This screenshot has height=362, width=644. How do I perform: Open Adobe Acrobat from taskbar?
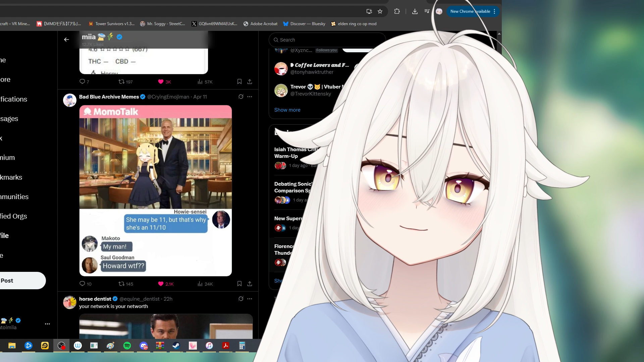pos(226,346)
